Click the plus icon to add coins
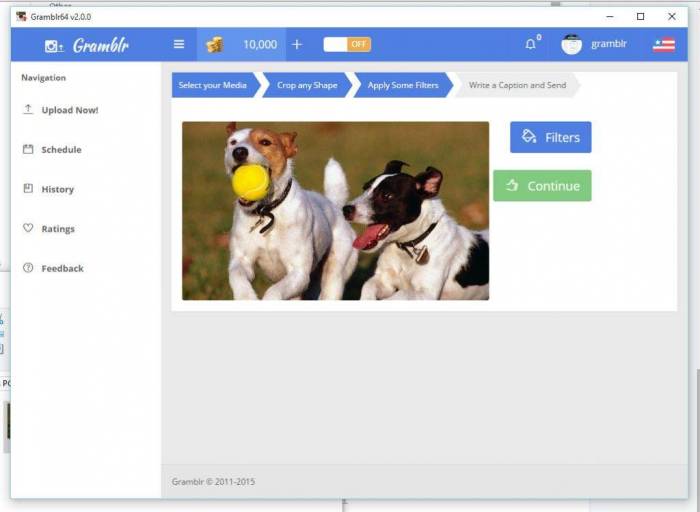Viewport: 700px width, 512px height. [x=297, y=44]
